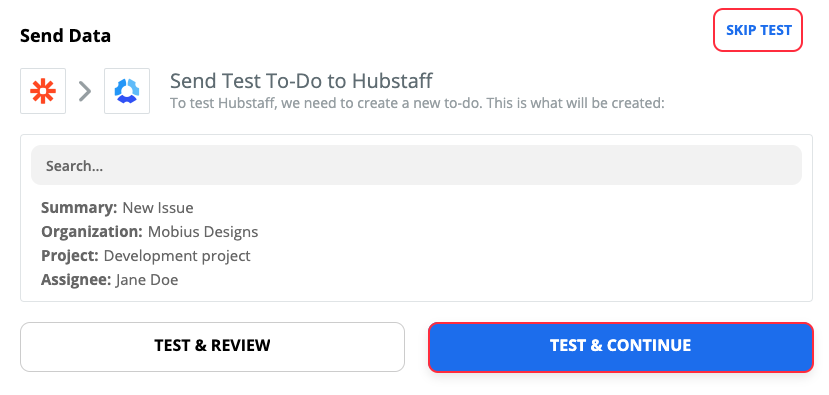Click the blue TEST & CONTINUE button
Image resolution: width=829 pixels, height=395 pixels.
tap(621, 347)
